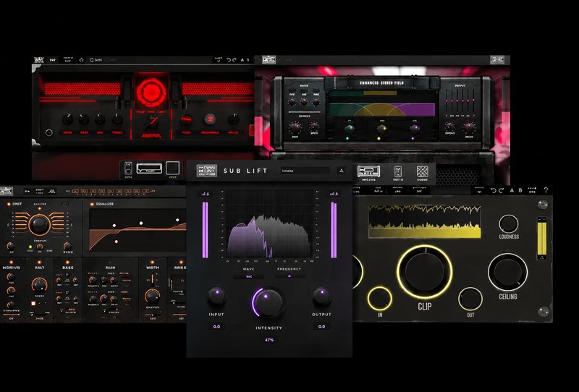Screen dimensions: 579x392
Task: Open the dots menu in the Clip plugin header
Action: (x=532, y=190)
